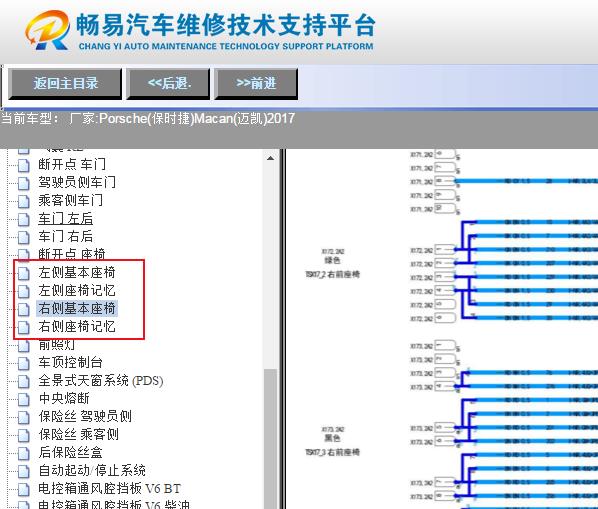Click document icon beside 全景式天窗系统
Image resolution: width=598 pixels, height=509 pixels.
(24, 381)
